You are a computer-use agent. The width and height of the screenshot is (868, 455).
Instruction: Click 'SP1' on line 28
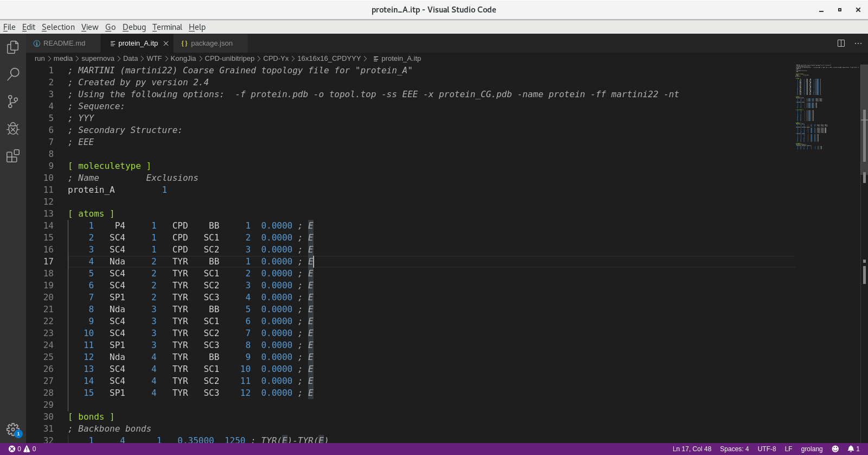(117, 393)
